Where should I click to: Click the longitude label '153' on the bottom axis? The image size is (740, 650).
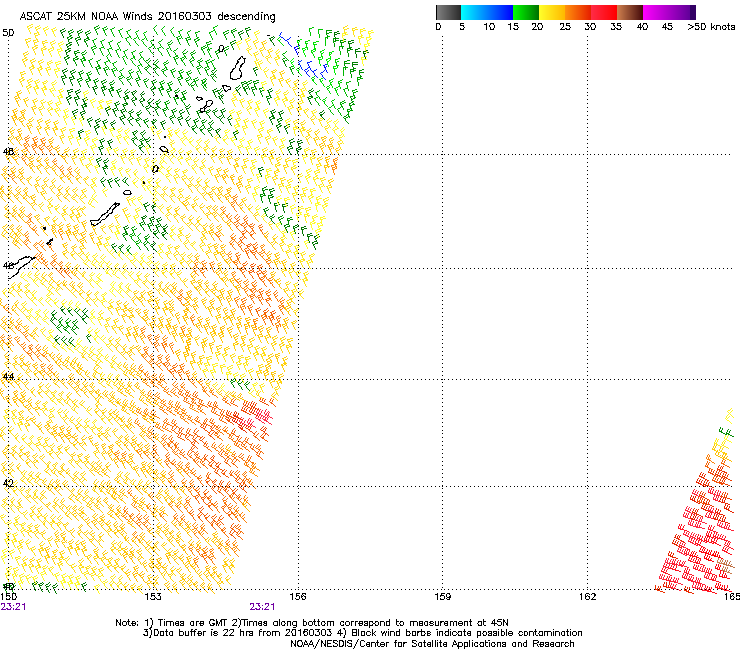coord(153,597)
